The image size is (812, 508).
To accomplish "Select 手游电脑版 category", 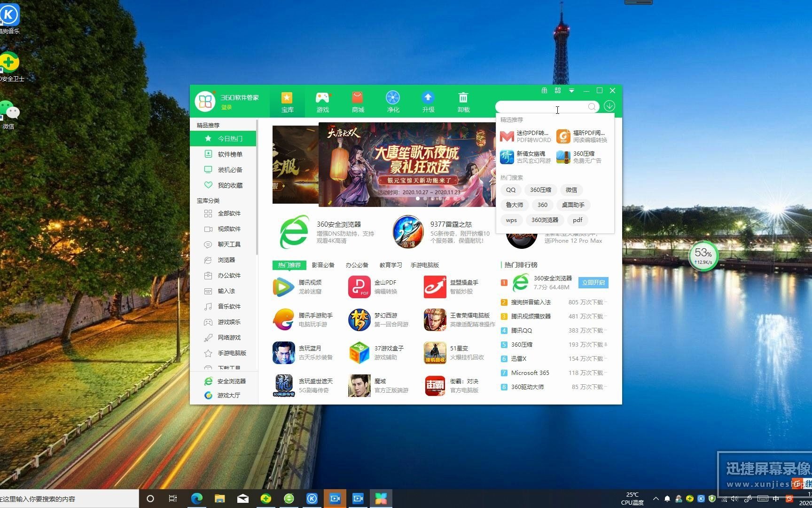I will coord(223,353).
